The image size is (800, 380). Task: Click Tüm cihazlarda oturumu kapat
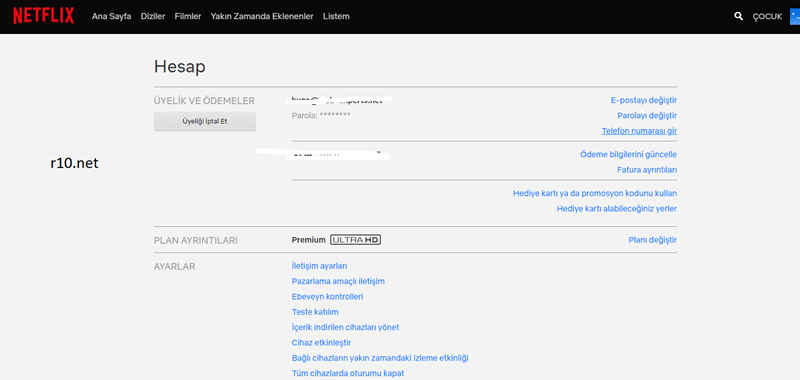coord(347,373)
